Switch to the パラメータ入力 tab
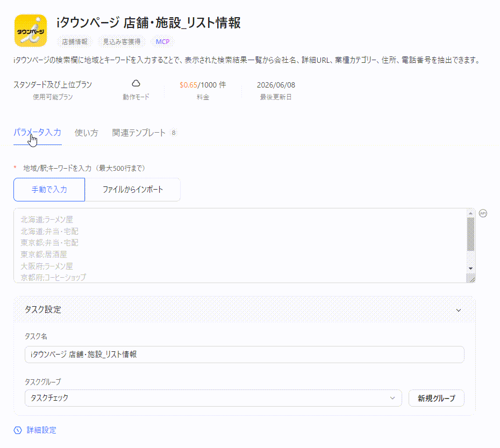The height and width of the screenshot is (448, 500). pos(37,133)
